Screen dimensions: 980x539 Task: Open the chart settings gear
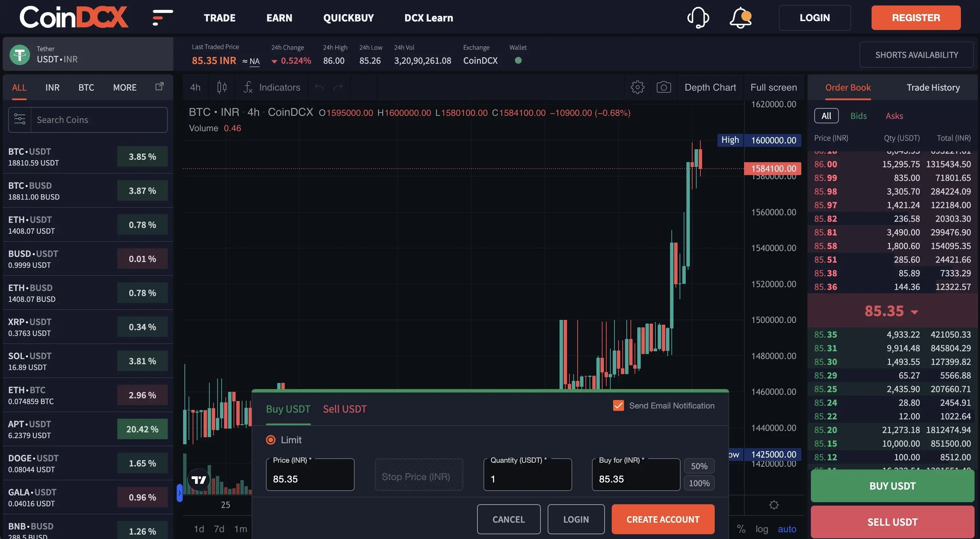point(637,87)
